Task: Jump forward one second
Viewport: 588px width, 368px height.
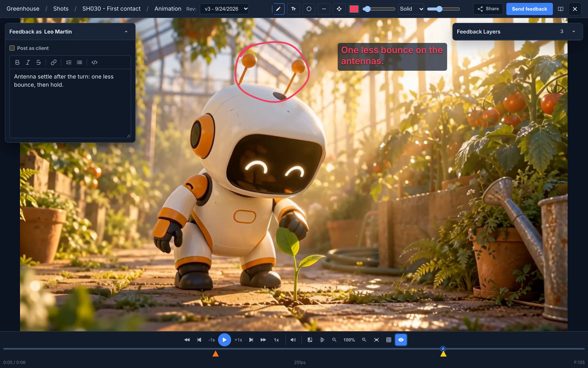Action: [x=238, y=340]
